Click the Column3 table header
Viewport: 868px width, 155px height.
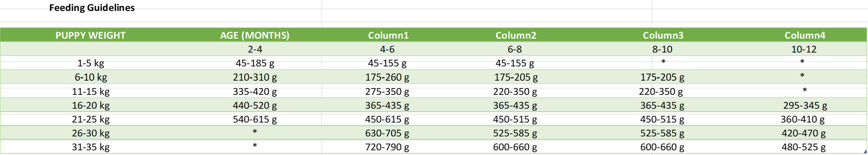click(663, 35)
